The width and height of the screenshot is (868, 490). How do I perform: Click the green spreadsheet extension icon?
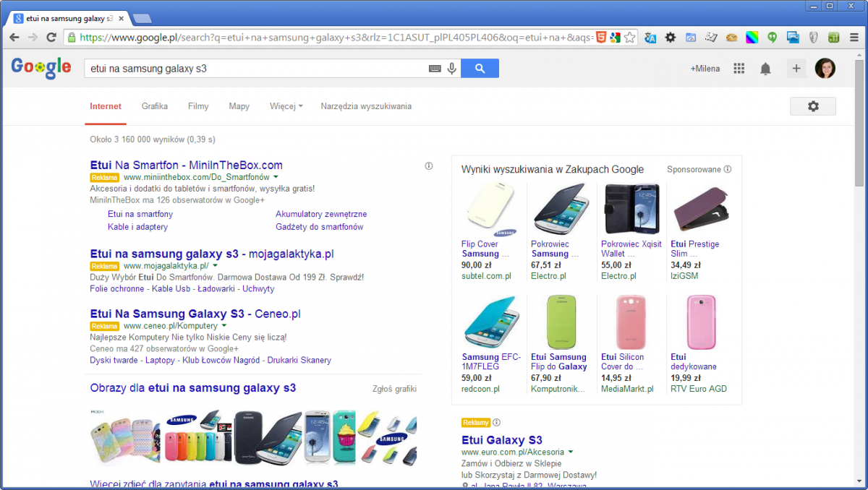pos(833,37)
